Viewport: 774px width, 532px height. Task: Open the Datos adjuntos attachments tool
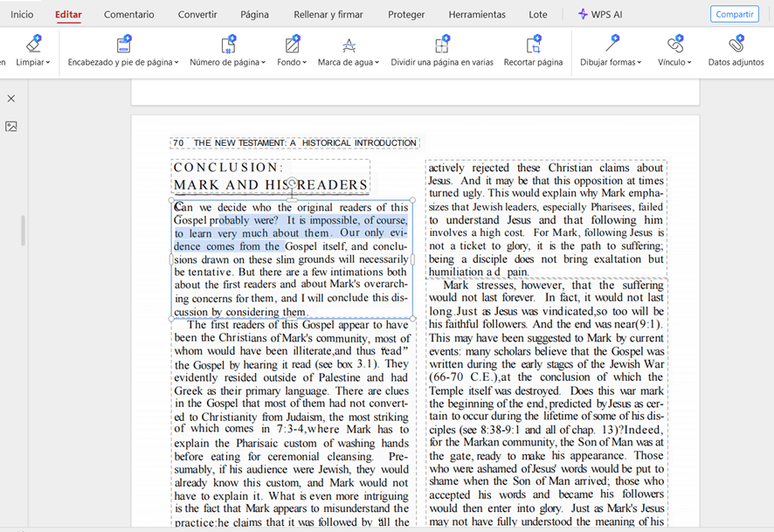[736, 45]
